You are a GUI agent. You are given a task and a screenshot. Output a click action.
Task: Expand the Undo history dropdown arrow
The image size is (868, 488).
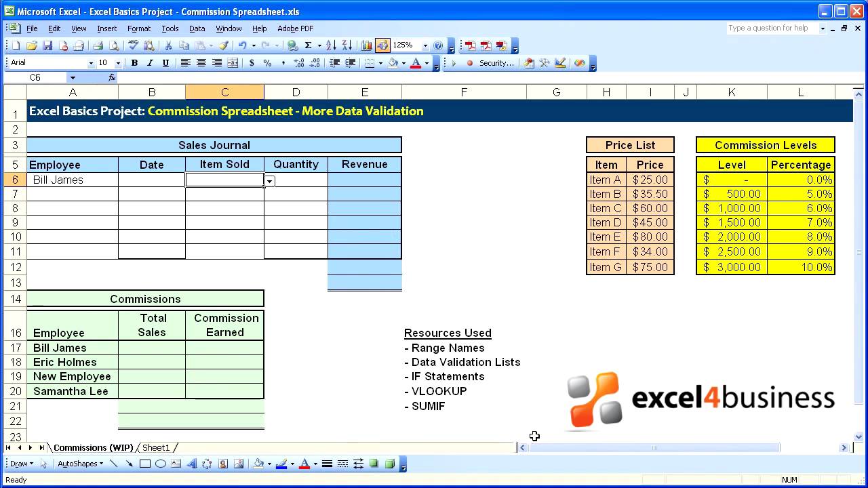253,45
